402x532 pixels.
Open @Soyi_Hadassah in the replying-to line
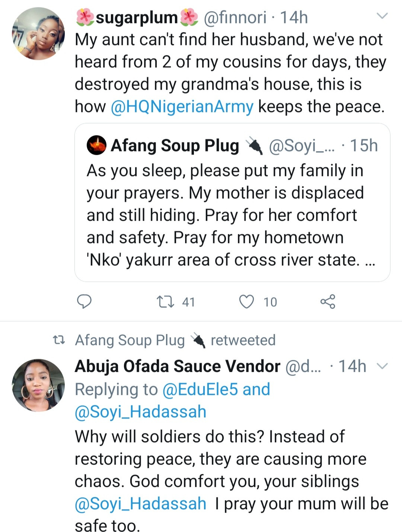coord(141,412)
